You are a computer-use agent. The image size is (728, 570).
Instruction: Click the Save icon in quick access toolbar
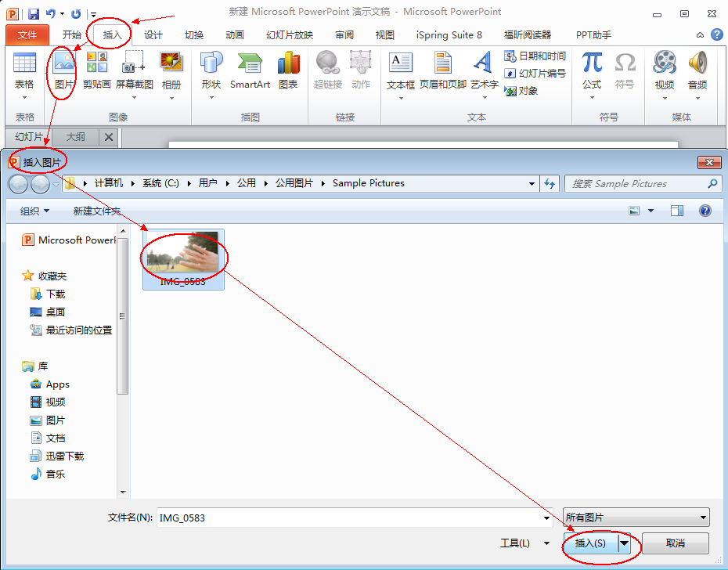(34, 14)
